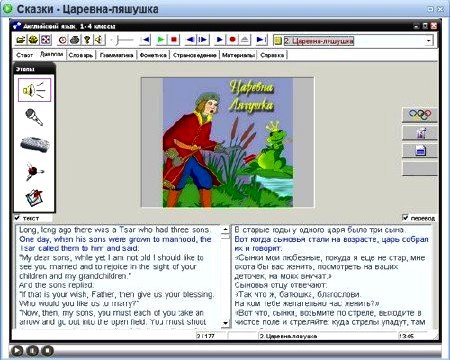Click sentence 'One day, when his sons were grown'
This screenshot has width=450, height=360.
pos(115,244)
